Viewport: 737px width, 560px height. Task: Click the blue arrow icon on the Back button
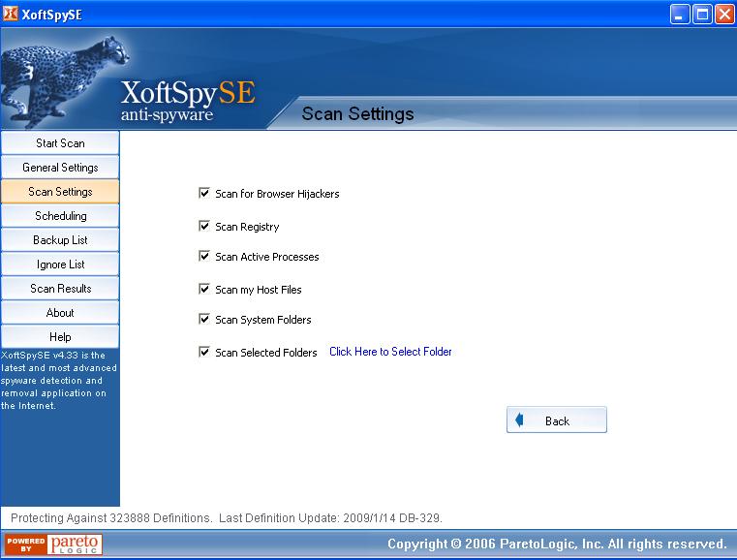[x=519, y=420]
